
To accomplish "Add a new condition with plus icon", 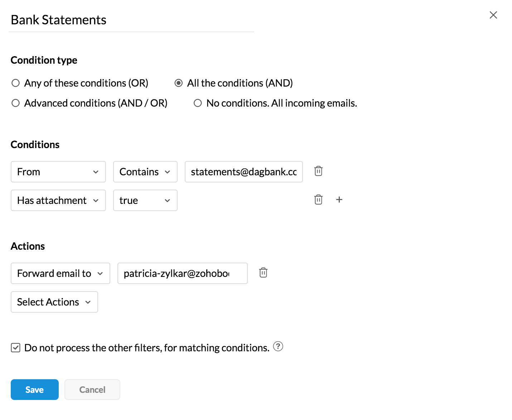I will 339,200.
